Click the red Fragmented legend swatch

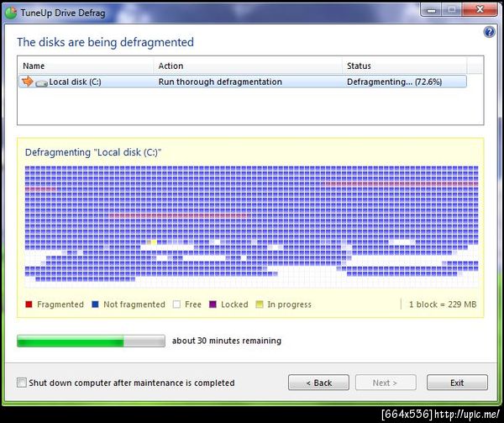29,304
